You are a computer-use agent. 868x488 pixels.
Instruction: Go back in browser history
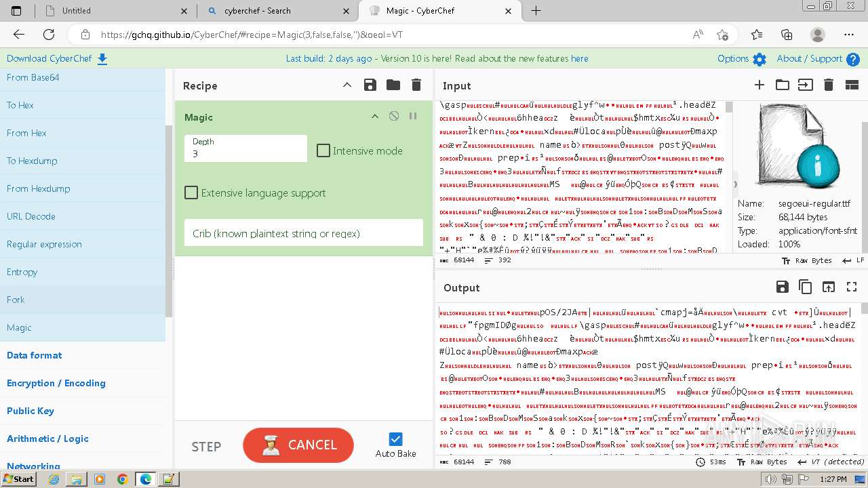(x=18, y=35)
